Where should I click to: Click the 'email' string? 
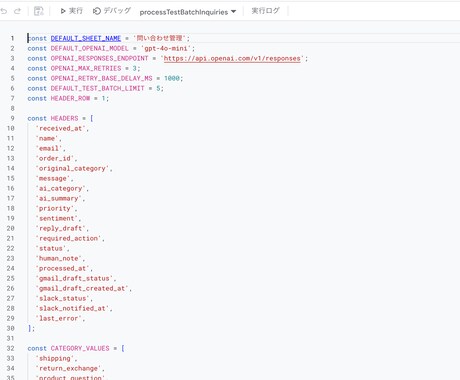[49, 148]
